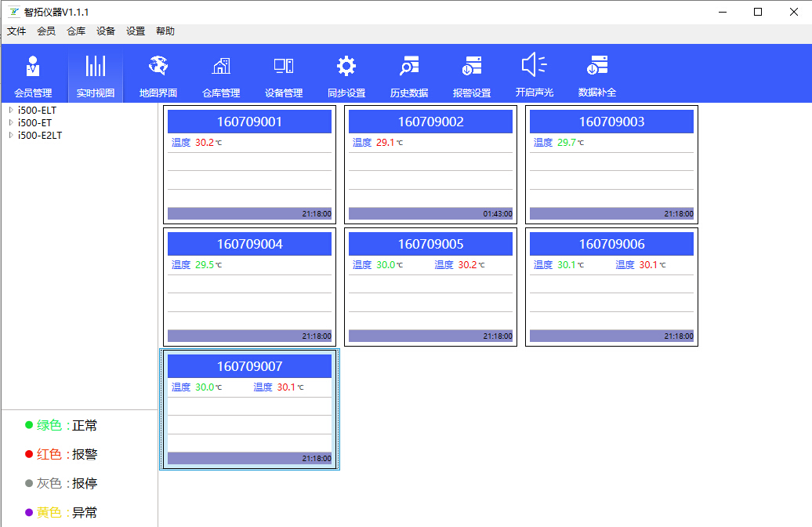Open the 会员管理 member management icon
Viewport: 812px width, 527px height.
pyautogui.click(x=33, y=67)
